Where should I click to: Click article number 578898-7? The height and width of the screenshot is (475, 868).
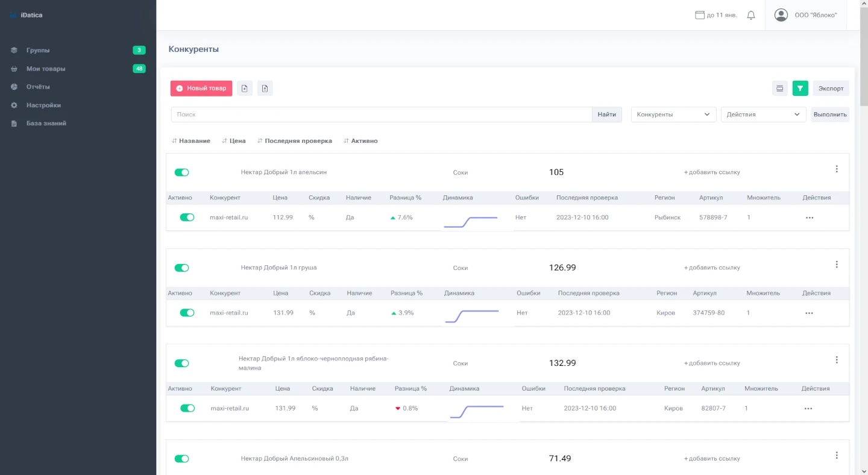(x=713, y=218)
